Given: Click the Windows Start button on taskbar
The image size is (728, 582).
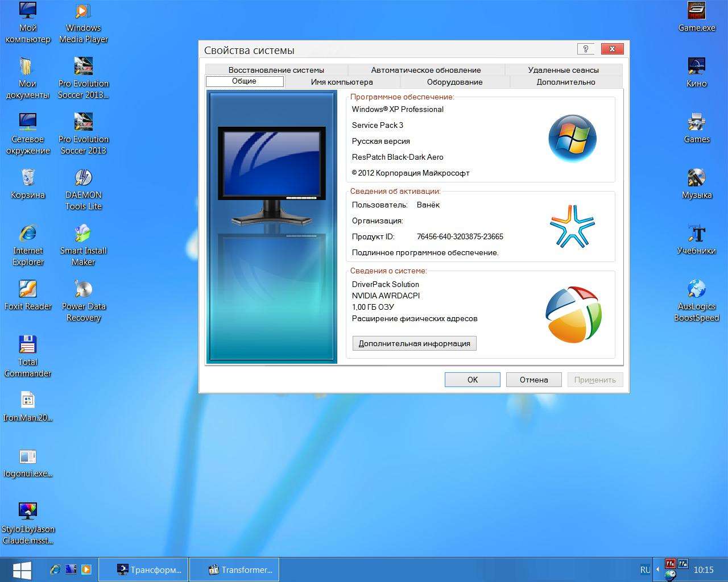Looking at the screenshot, I should coord(22,569).
